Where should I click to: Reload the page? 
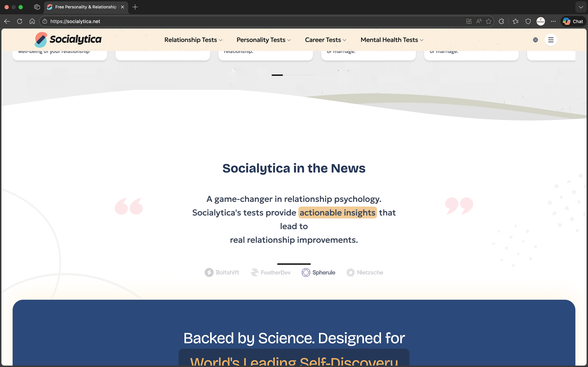pos(20,21)
